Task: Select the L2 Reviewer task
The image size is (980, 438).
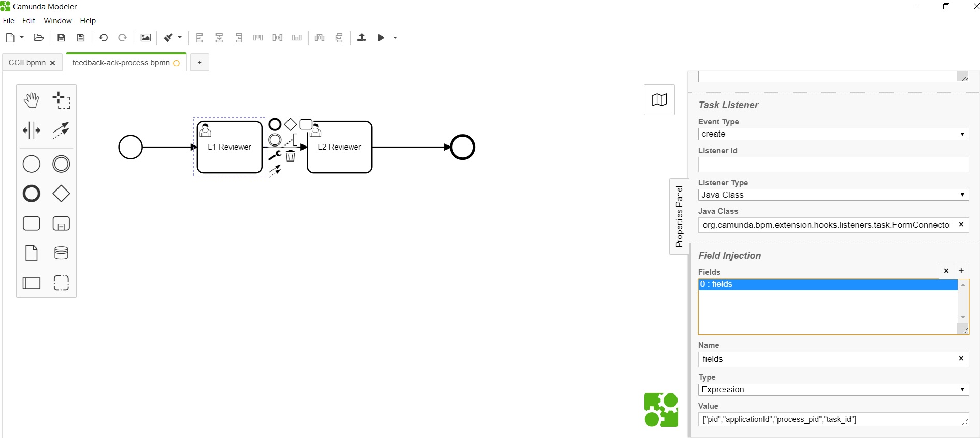Action: click(x=340, y=147)
